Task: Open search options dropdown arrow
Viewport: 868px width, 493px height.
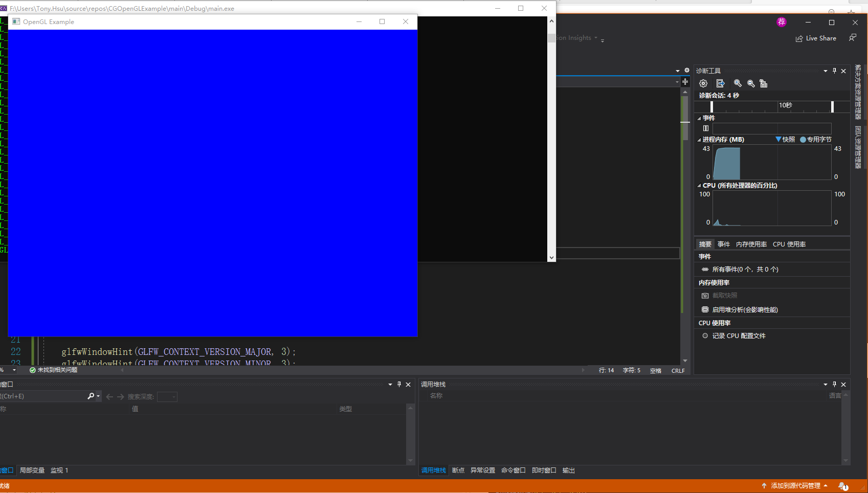Action: click(98, 396)
